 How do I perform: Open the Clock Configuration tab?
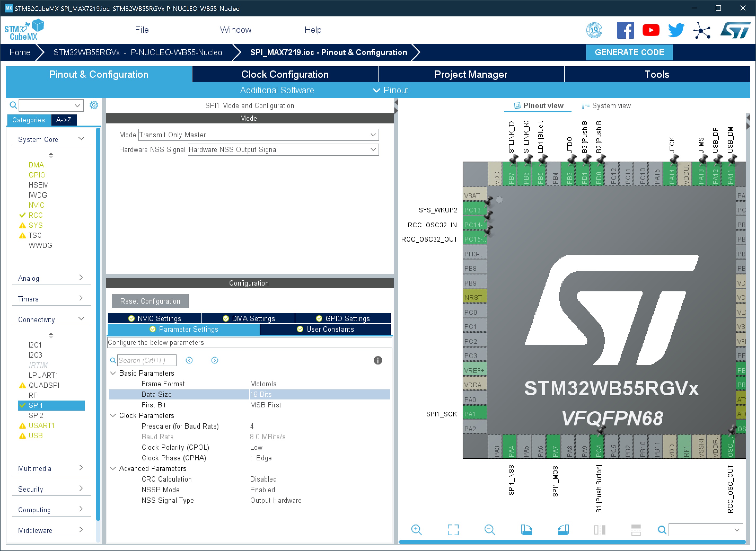[285, 74]
